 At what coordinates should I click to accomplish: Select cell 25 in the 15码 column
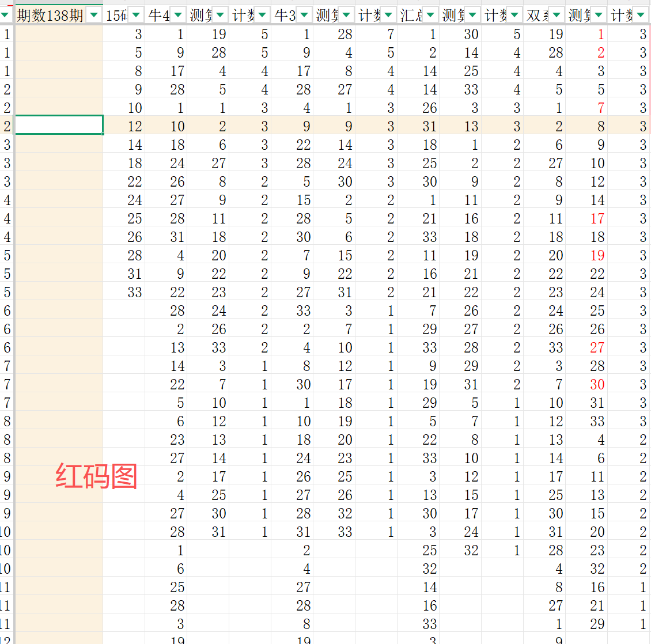[124, 218]
